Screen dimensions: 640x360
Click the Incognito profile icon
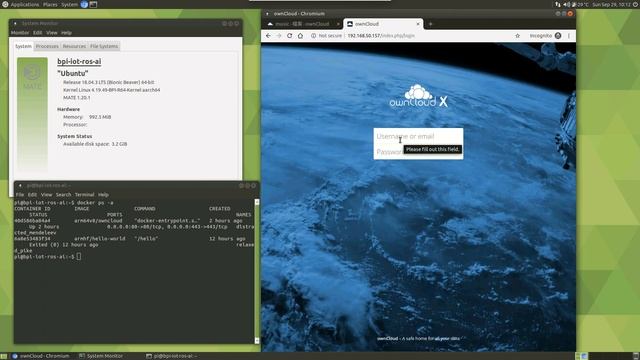pos(558,36)
